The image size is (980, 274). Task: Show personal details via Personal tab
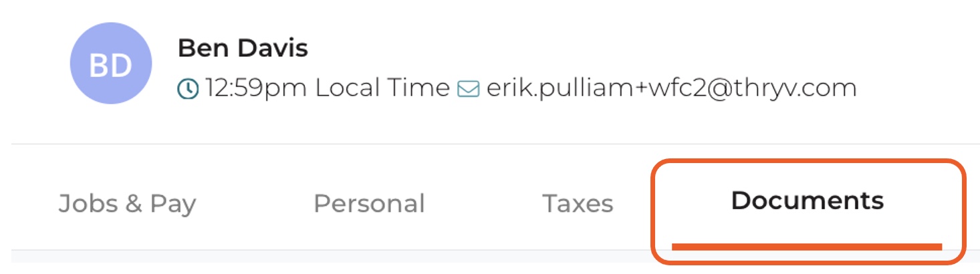(369, 203)
